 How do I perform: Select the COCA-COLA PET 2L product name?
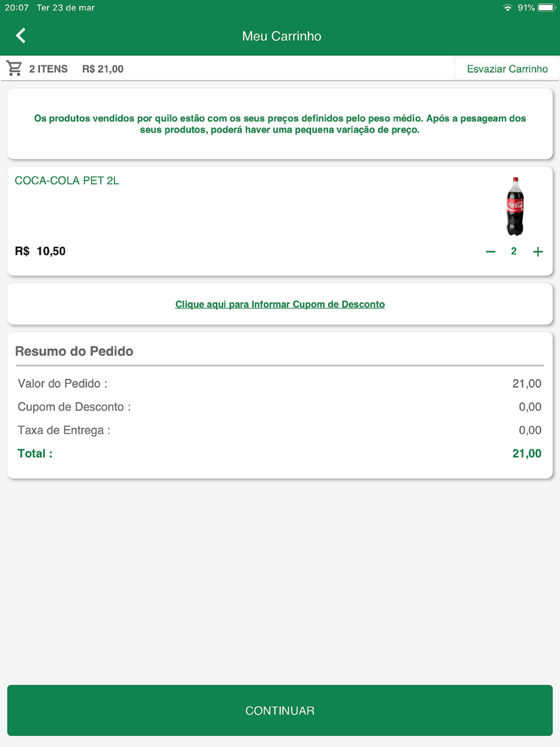(x=67, y=181)
